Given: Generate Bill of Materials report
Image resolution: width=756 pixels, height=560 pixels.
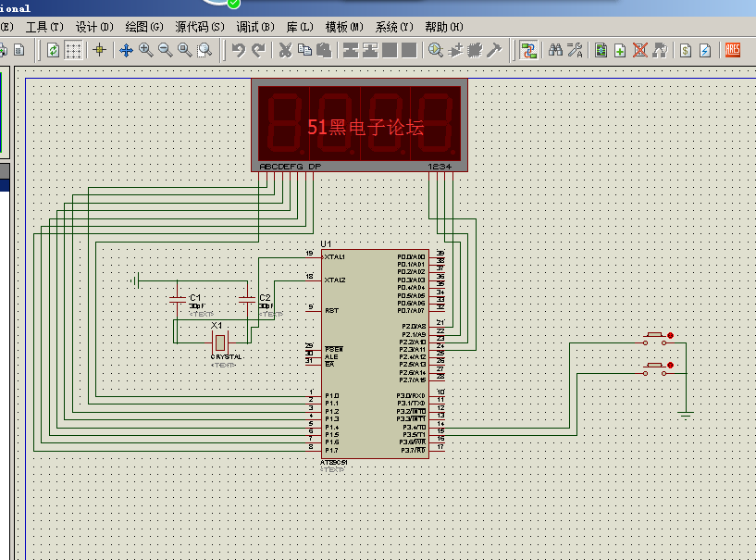Looking at the screenshot, I should pos(686,50).
